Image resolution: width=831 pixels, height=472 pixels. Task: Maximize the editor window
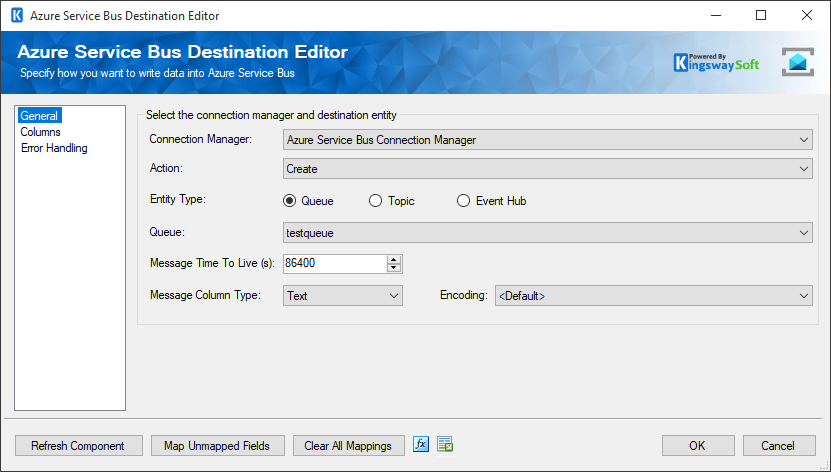click(x=761, y=15)
